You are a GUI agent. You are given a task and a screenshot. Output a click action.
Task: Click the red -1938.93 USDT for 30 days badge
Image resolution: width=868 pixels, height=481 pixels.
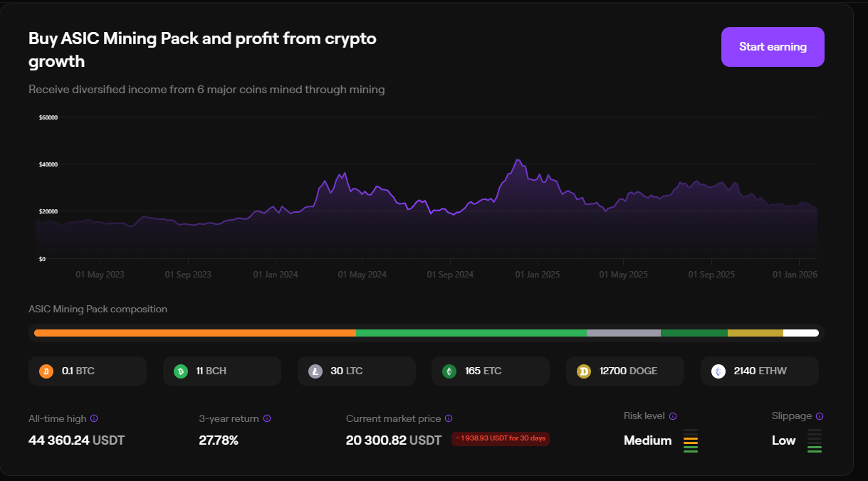click(501, 438)
